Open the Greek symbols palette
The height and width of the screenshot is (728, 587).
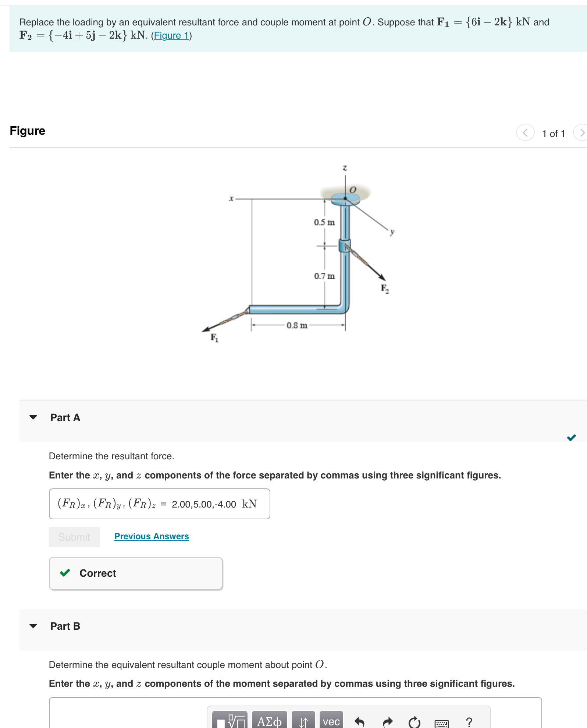coord(269,721)
